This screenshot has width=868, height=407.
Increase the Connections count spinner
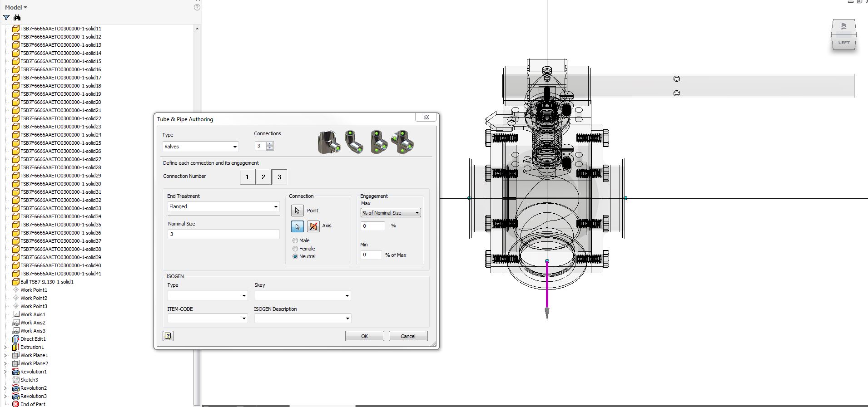point(270,144)
